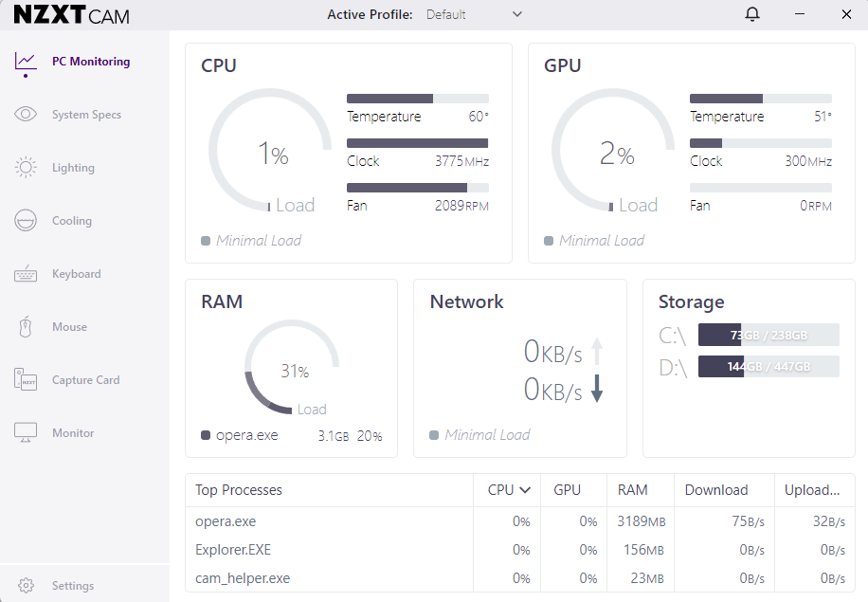Open Settings label at sidebar bottom
868x602 pixels.
(73, 585)
